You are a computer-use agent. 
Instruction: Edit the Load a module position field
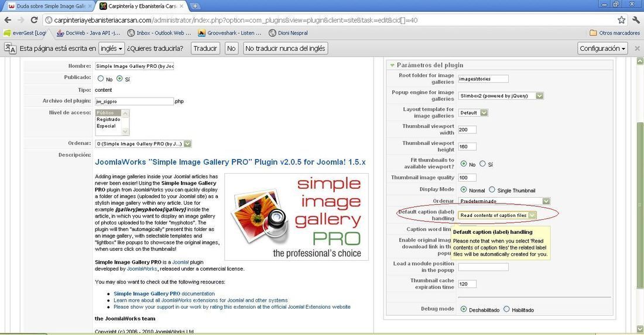484,267
